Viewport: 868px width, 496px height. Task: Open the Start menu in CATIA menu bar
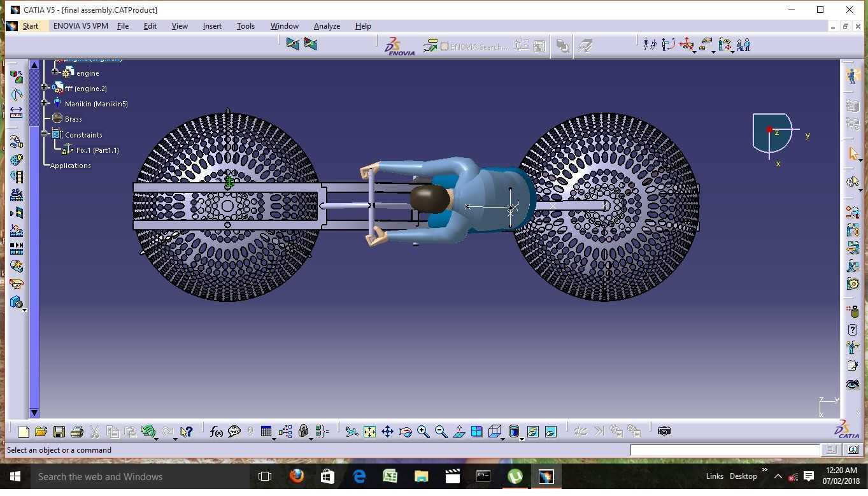click(31, 26)
